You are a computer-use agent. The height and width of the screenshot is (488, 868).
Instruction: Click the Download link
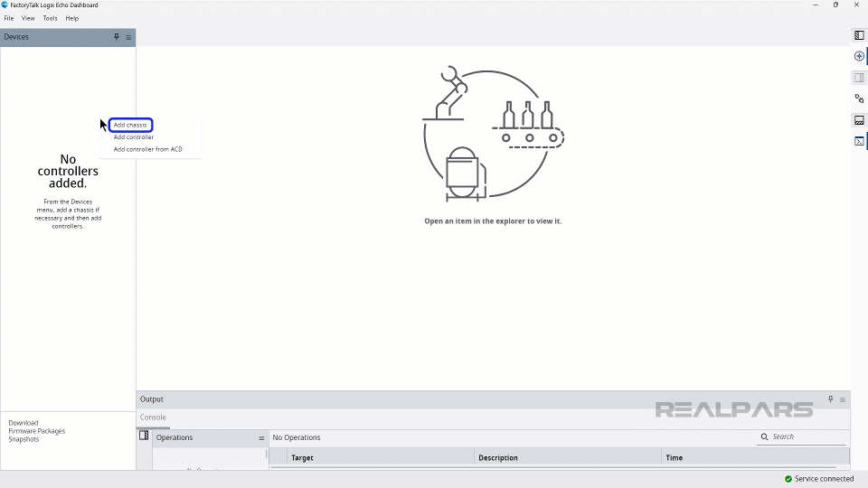[x=24, y=423]
